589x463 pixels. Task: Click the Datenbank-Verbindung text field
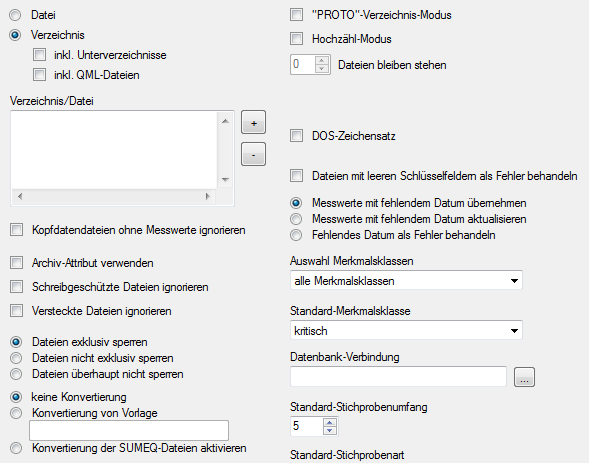tap(398, 377)
